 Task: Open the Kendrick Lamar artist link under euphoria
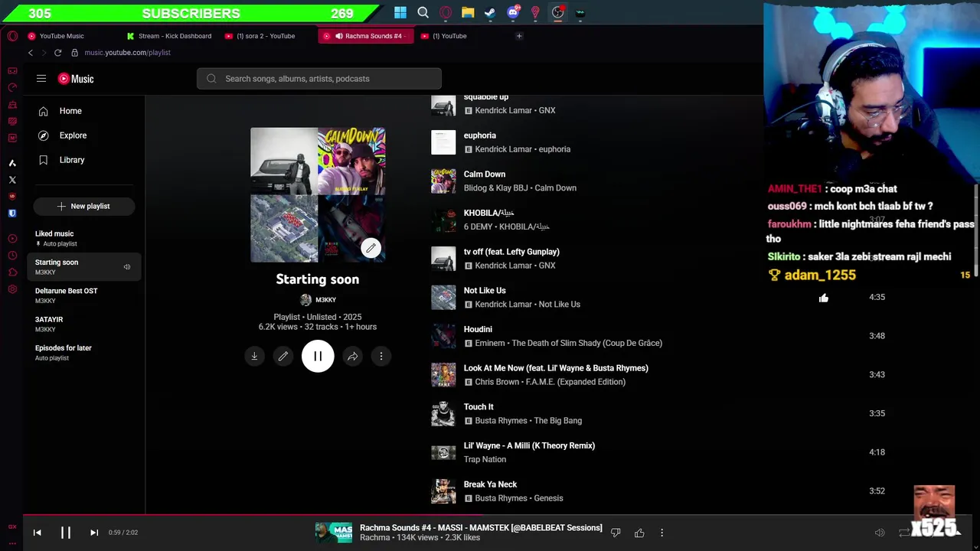coord(502,149)
